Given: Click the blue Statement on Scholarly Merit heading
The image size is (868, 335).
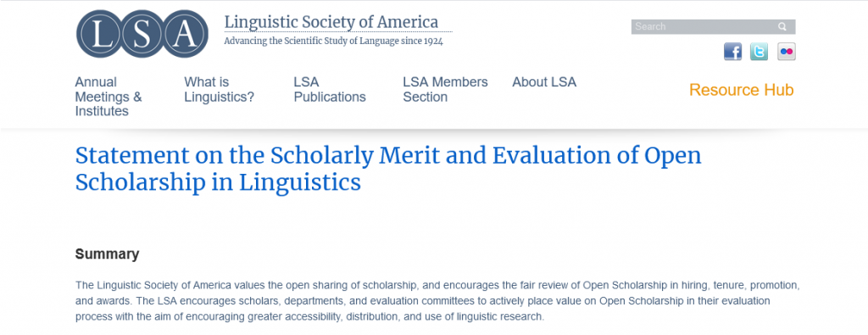Looking at the screenshot, I should (388, 169).
